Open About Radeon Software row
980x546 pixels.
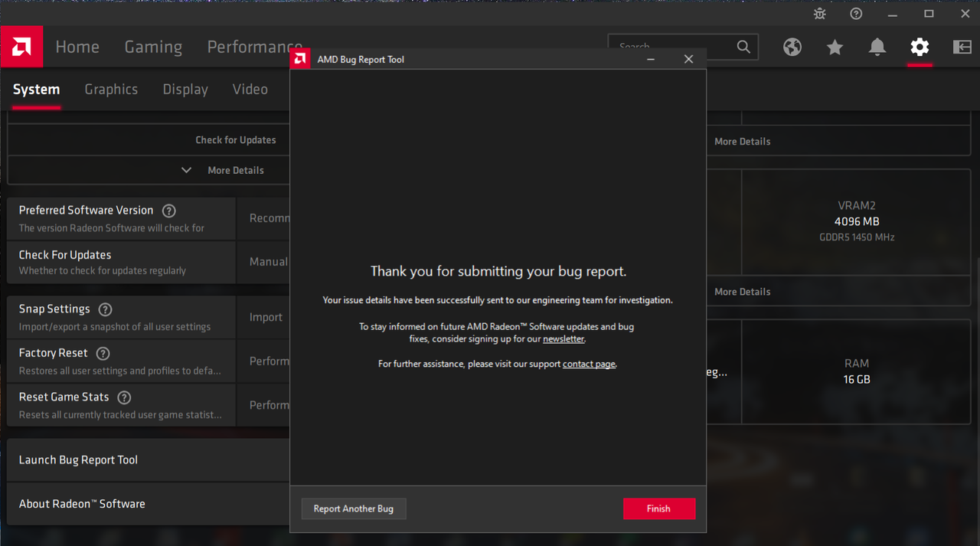tap(149, 504)
